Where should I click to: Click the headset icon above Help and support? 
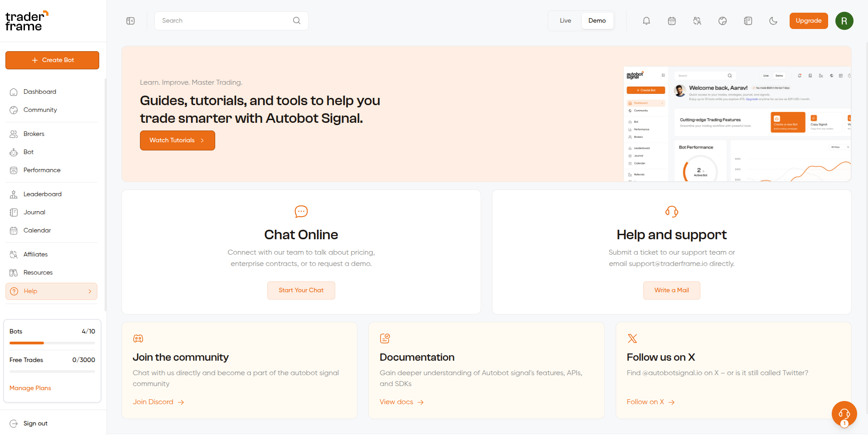pos(672,212)
